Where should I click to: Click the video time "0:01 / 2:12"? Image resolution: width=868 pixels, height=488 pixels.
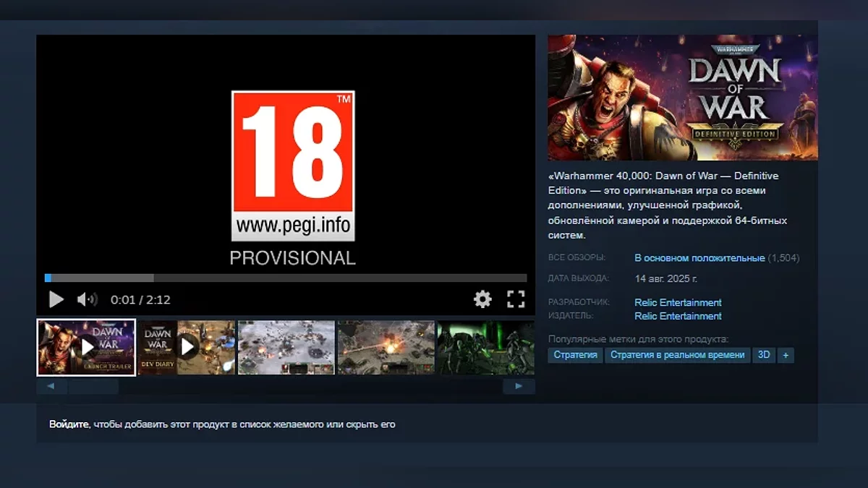(140, 299)
